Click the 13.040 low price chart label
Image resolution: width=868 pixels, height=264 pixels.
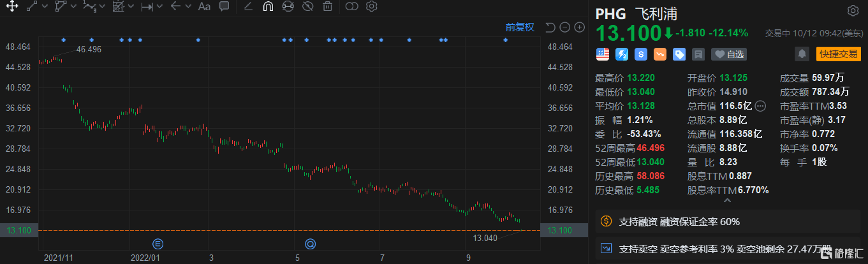coord(485,238)
